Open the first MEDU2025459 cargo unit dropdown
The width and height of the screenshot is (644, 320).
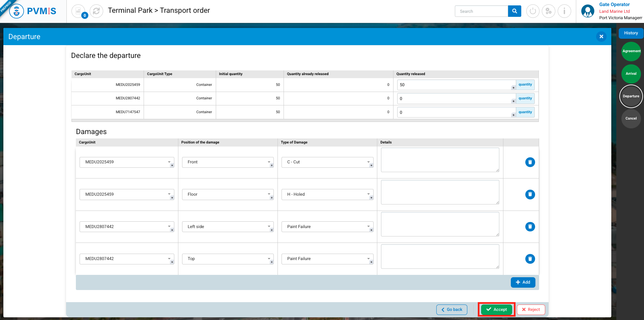tap(126, 162)
